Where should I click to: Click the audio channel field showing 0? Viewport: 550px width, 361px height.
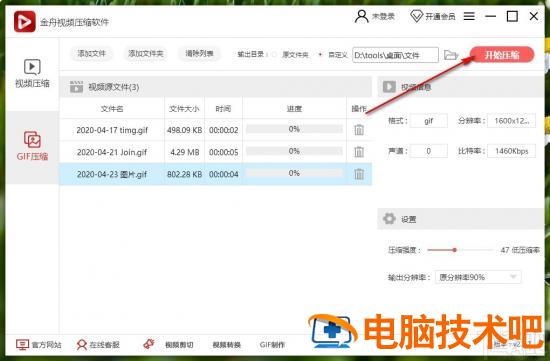429,151
